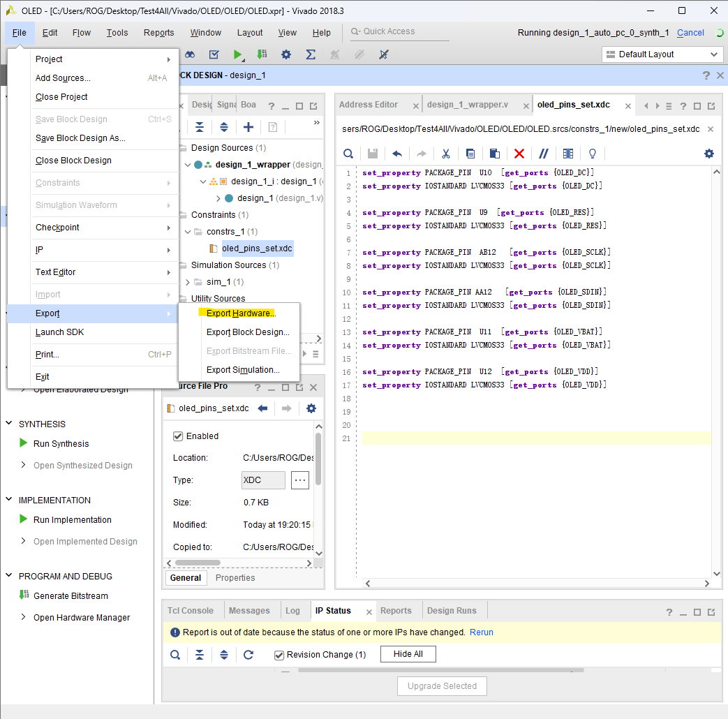This screenshot has width=728, height=719.
Task: Click Run Synthesis in Flow Navigator
Action: coord(61,443)
